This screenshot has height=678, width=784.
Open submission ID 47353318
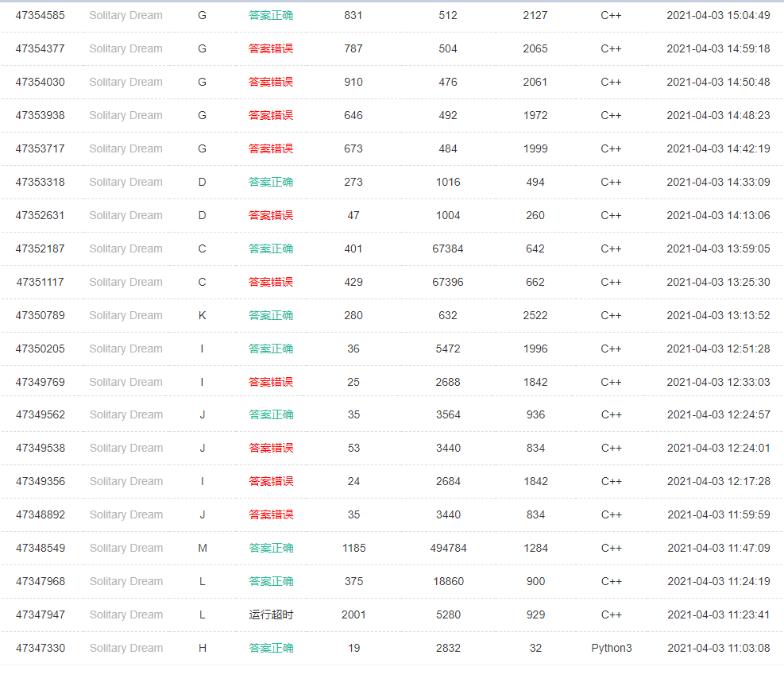(40, 182)
